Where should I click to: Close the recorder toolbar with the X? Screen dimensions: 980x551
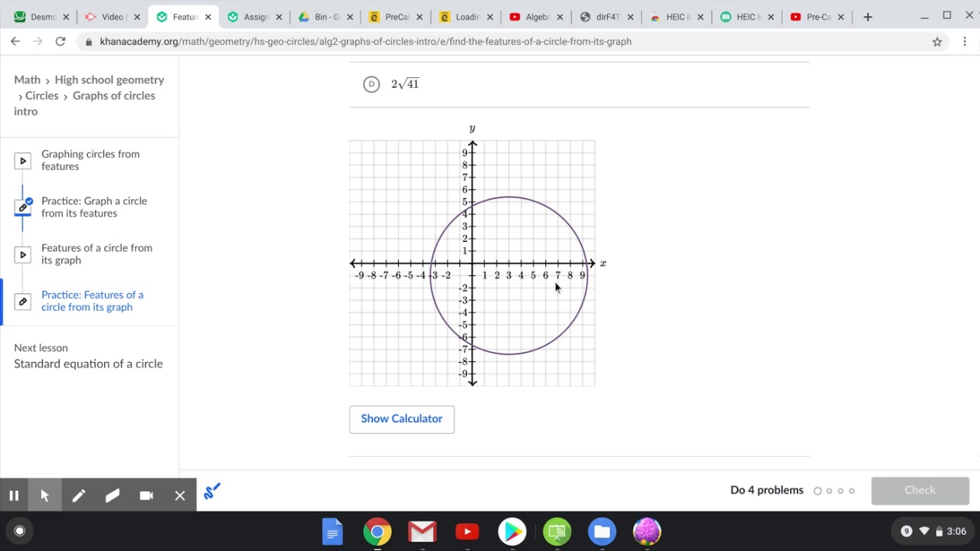coord(180,495)
